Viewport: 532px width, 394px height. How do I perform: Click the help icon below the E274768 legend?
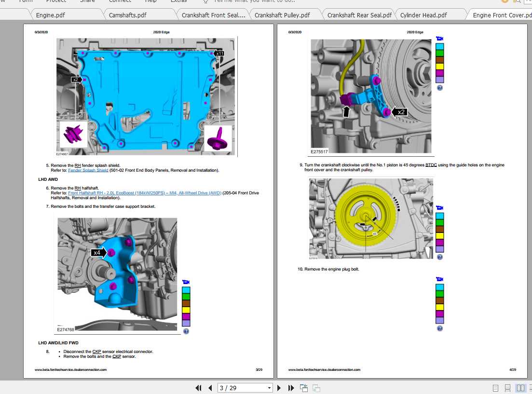[186, 331]
